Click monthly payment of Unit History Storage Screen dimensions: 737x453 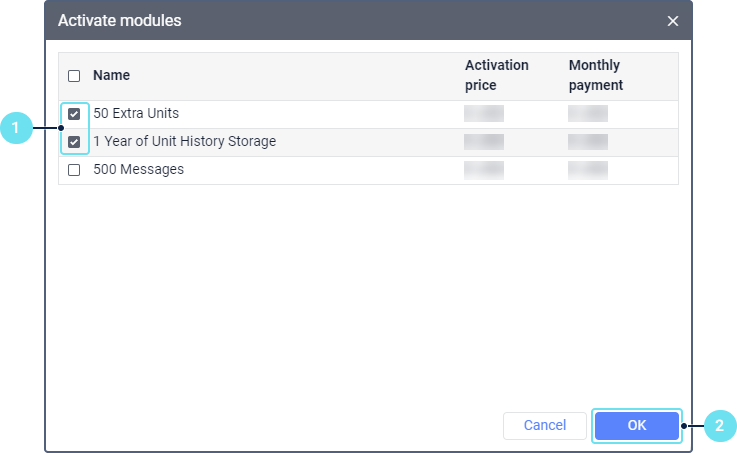(x=588, y=141)
